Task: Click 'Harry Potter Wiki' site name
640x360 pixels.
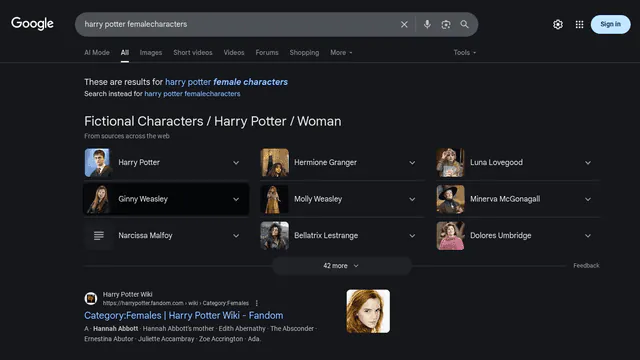Action: click(127, 294)
